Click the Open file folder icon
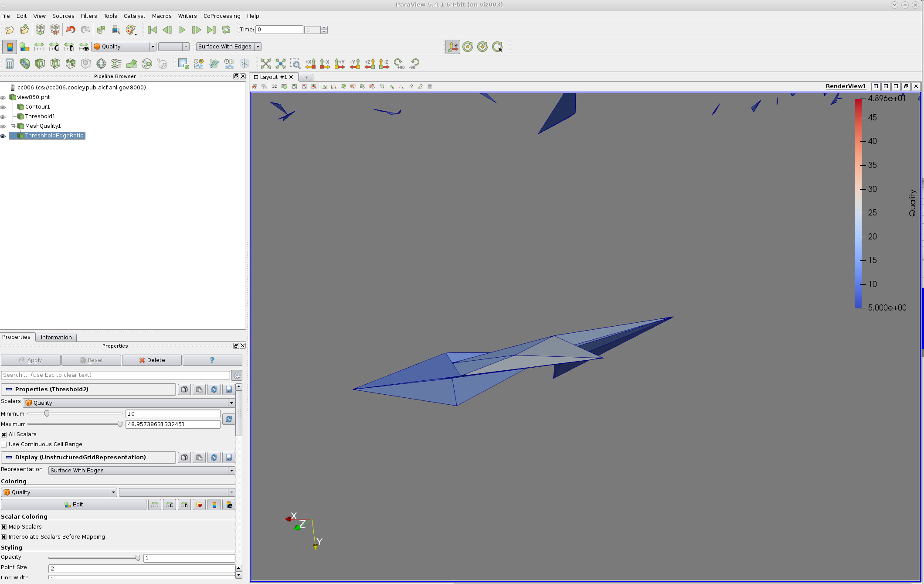The height and width of the screenshot is (584, 924). pyautogui.click(x=9, y=30)
